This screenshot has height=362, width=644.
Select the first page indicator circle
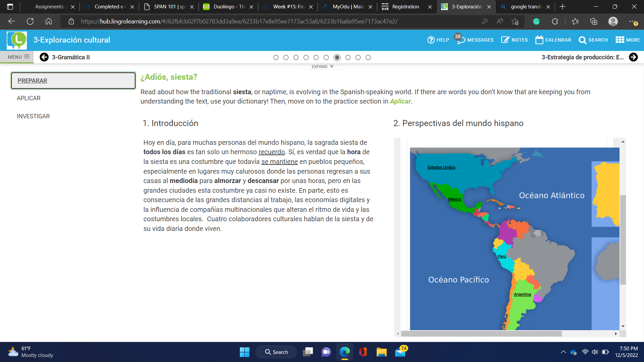[276, 58]
